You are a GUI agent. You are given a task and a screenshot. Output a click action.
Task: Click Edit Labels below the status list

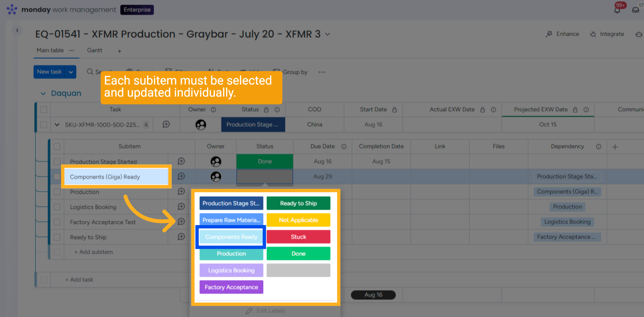tap(265, 311)
